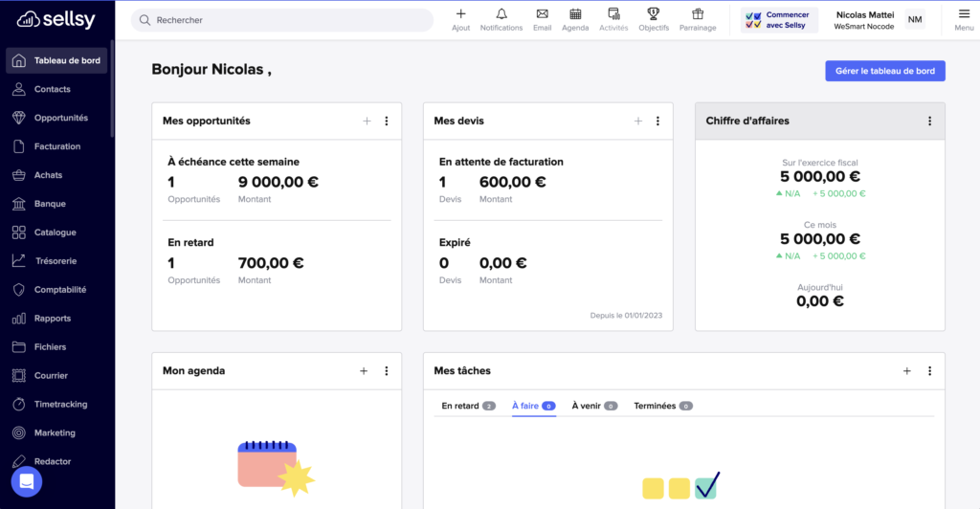Screen dimensions: 980x509
Task: Open the Parrainage gift icon
Action: click(698, 14)
